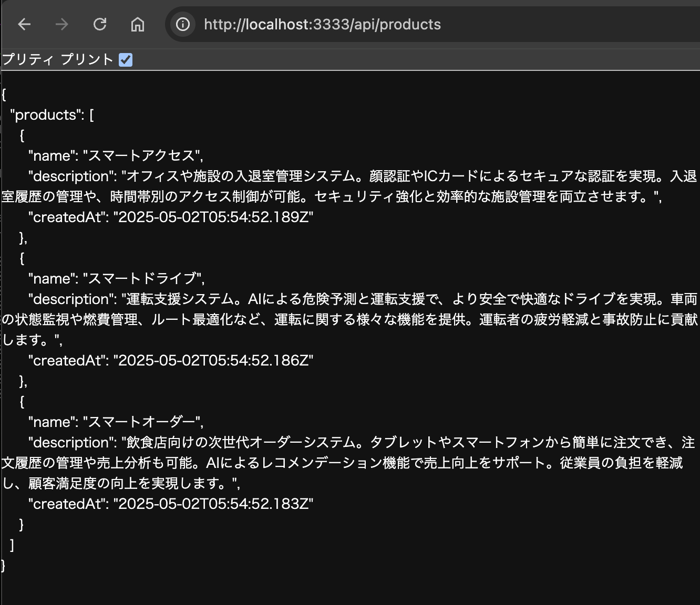
Task: Click the browser back navigation arrow
Action: (x=24, y=24)
